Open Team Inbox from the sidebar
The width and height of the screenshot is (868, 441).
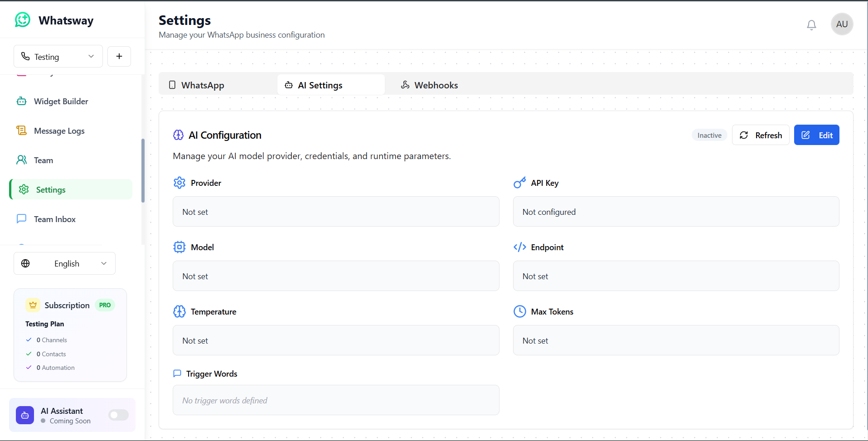pos(54,219)
